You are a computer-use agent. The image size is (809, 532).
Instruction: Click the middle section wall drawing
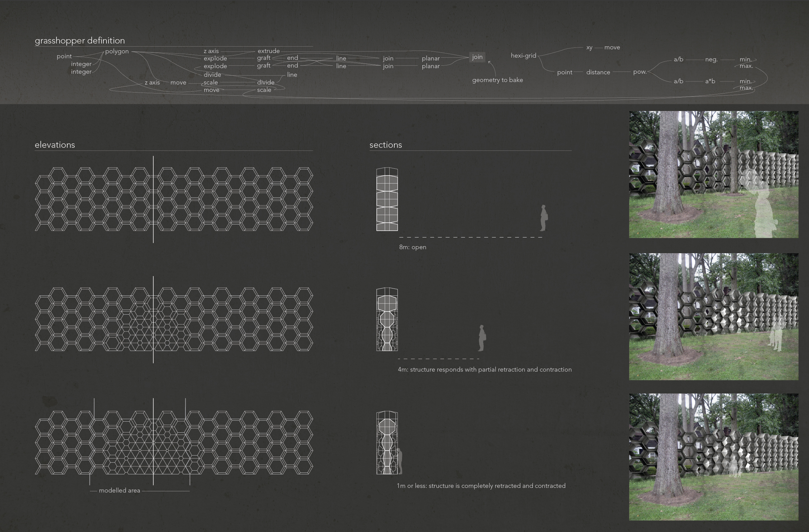(387, 319)
